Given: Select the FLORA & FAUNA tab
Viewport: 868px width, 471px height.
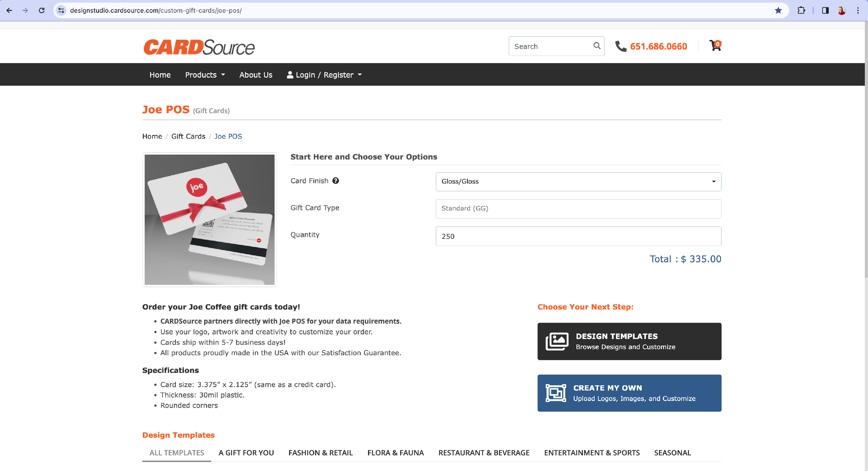Looking at the screenshot, I should coord(396,452).
